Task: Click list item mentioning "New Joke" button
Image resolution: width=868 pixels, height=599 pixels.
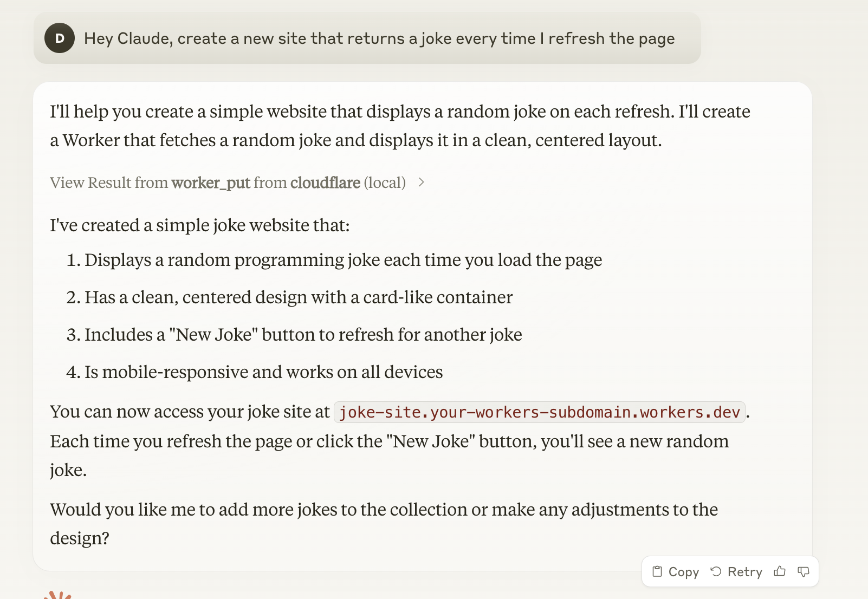Action: (303, 335)
